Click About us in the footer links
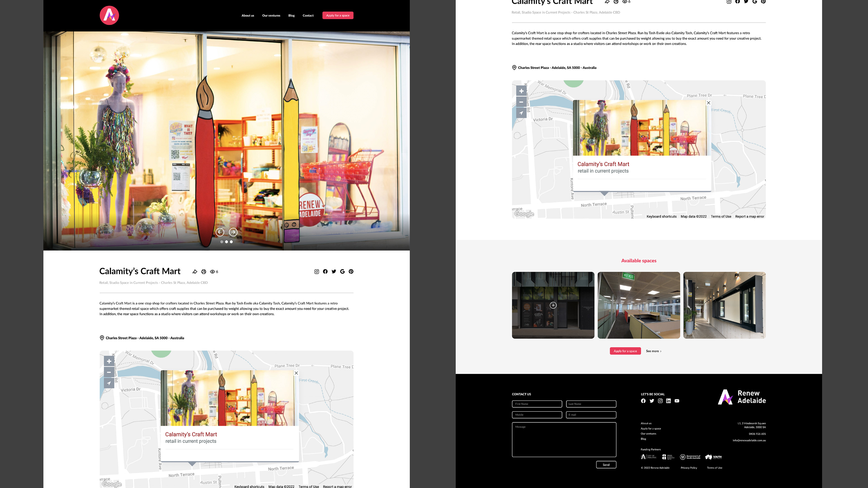Image resolution: width=868 pixels, height=488 pixels. (x=646, y=423)
